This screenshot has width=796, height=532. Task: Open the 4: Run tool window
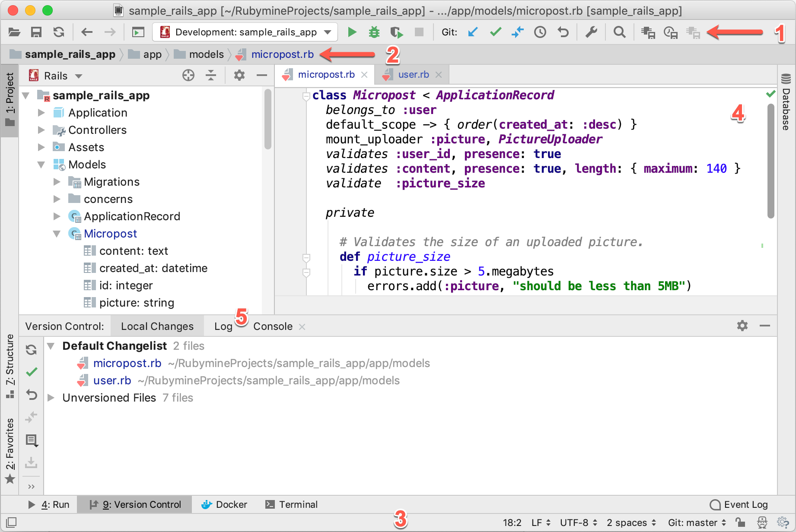point(49,504)
